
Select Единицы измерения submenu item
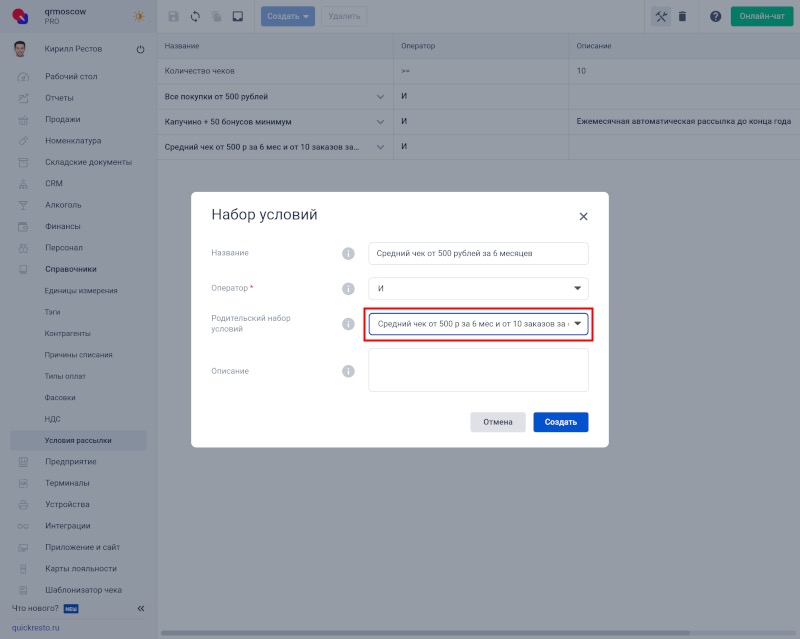tap(81, 291)
